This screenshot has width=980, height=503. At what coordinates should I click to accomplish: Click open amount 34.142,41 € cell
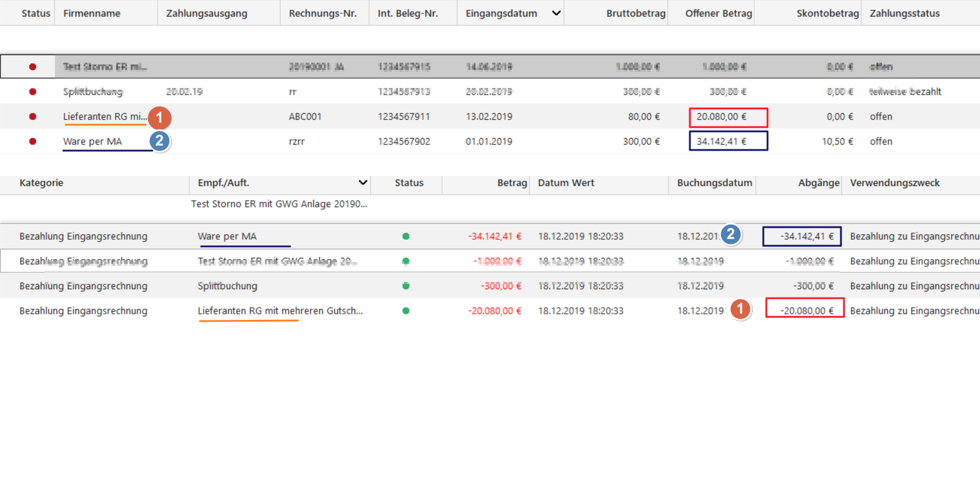point(728,142)
